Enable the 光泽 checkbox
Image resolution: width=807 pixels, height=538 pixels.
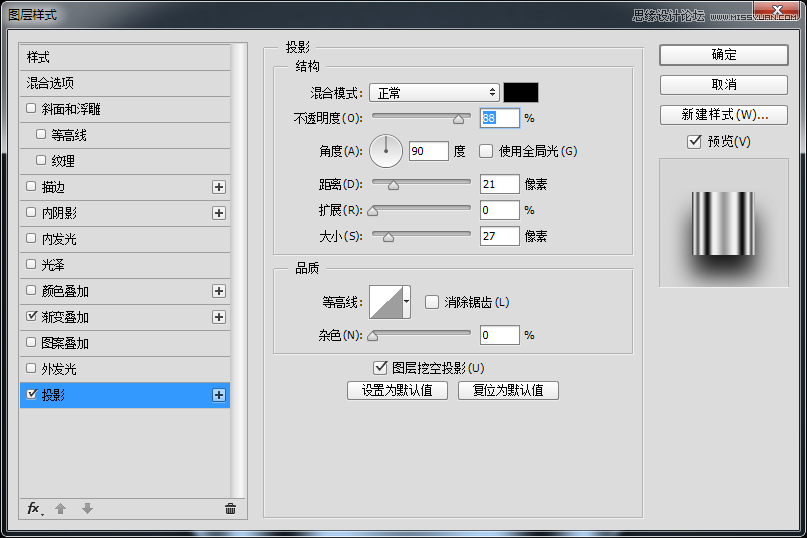[31, 264]
